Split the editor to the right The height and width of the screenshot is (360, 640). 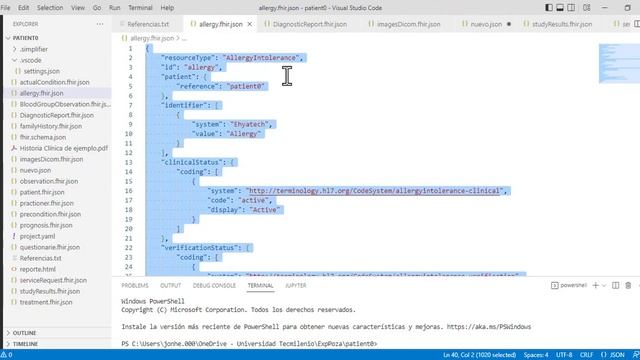636,24
